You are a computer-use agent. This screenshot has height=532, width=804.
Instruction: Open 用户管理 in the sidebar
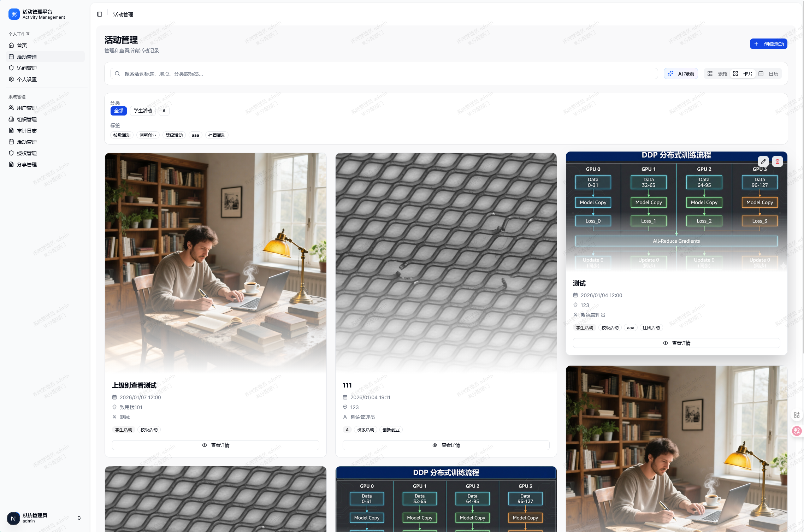coord(27,108)
